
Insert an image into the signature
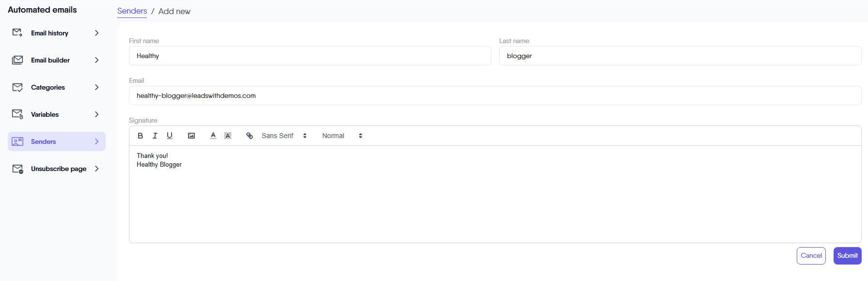tap(191, 136)
